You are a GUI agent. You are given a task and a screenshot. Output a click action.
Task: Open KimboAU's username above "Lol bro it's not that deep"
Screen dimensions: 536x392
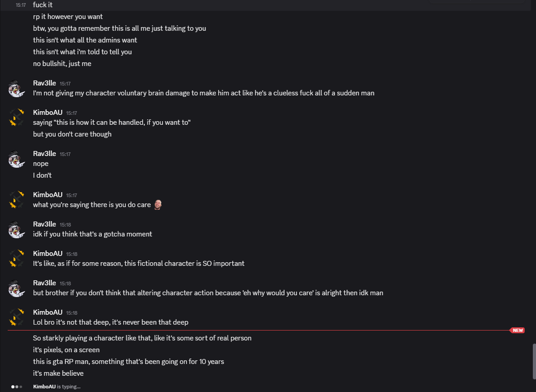[48, 312]
